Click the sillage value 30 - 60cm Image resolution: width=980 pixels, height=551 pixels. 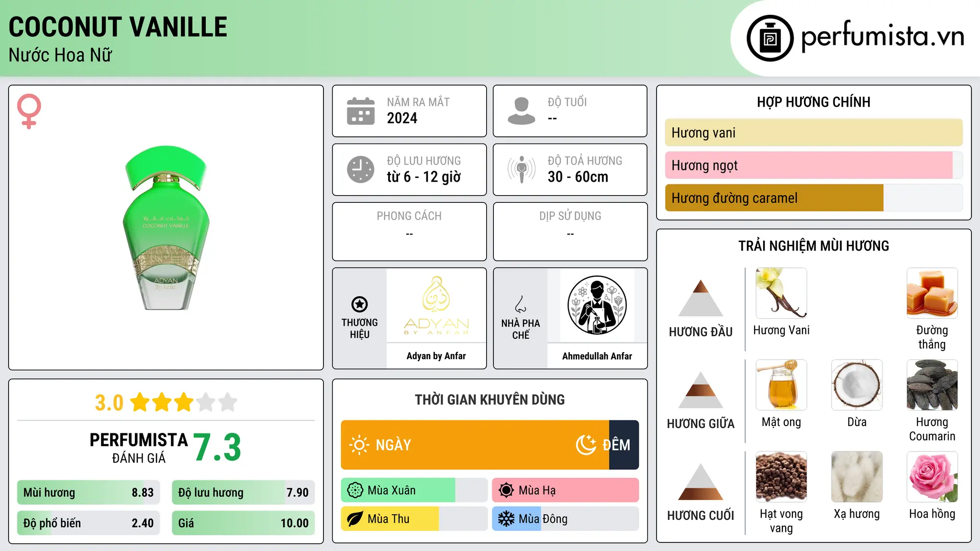(x=578, y=177)
